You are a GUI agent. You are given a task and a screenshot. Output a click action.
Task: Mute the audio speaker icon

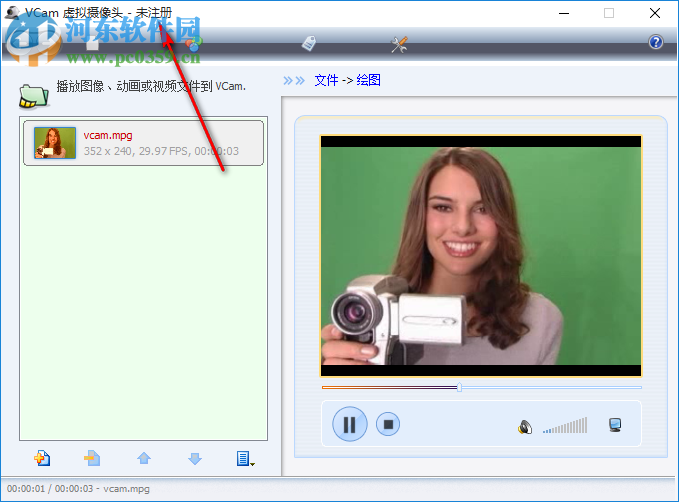click(x=525, y=427)
